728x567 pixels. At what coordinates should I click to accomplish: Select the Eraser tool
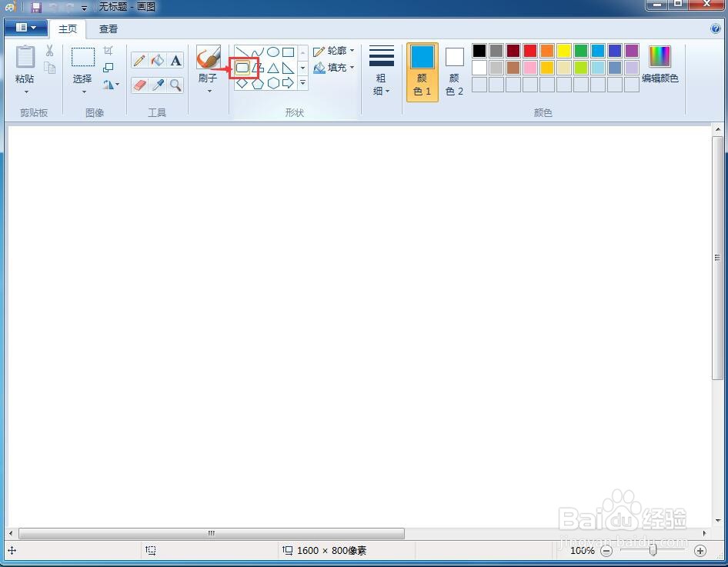click(x=139, y=85)
